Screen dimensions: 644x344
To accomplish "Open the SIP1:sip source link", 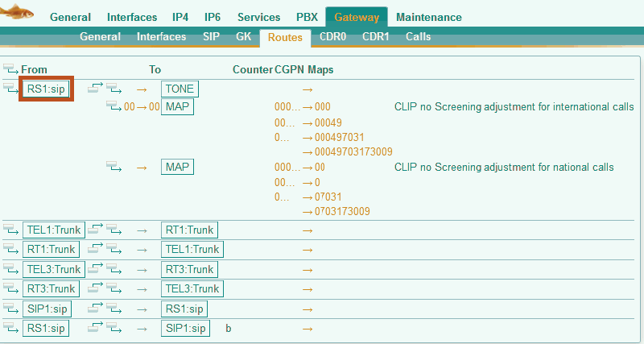I will (x=47, y=309).
